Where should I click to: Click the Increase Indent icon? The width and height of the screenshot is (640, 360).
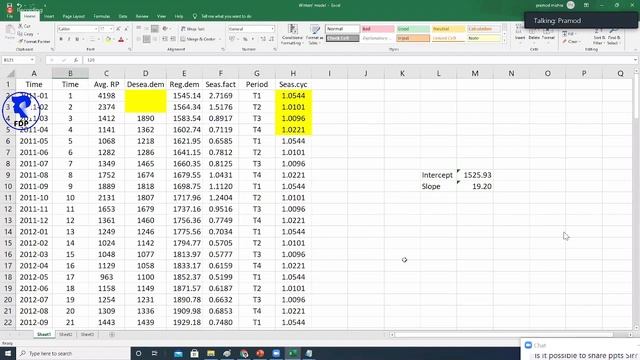click(x=173, y=39)
